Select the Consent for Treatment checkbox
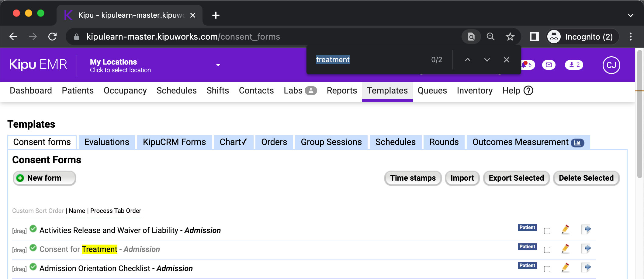 (x=547, y=250)
